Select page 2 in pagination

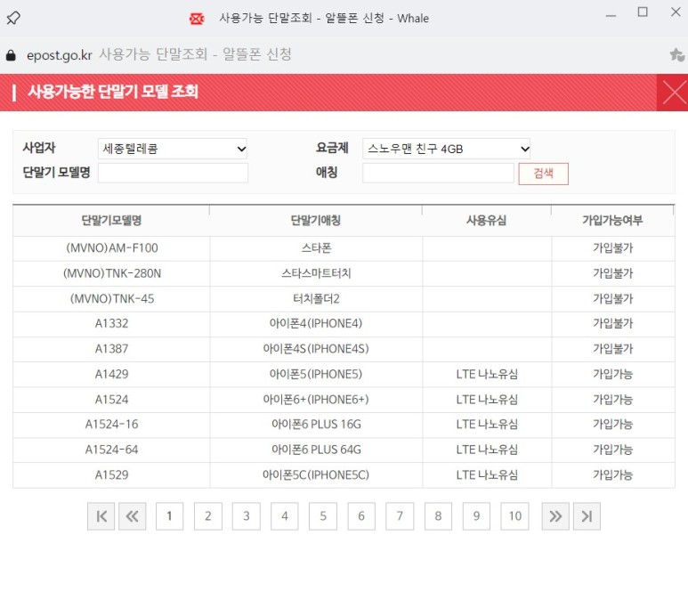tap(208, 516)
